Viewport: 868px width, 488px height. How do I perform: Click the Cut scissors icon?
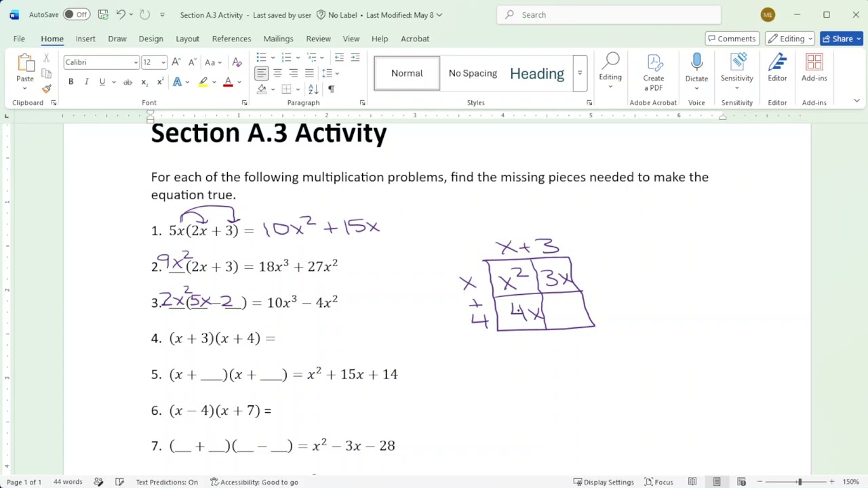pos(46,59)
